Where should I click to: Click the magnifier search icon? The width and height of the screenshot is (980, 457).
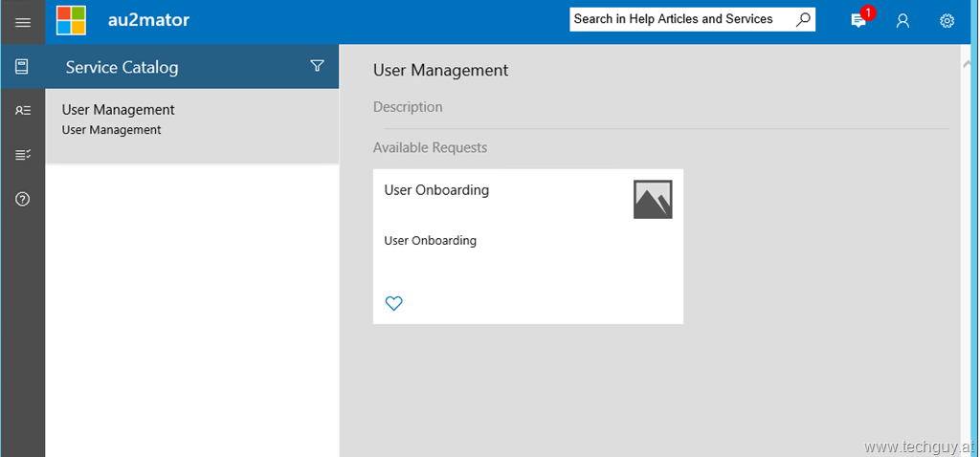(803, 19)
